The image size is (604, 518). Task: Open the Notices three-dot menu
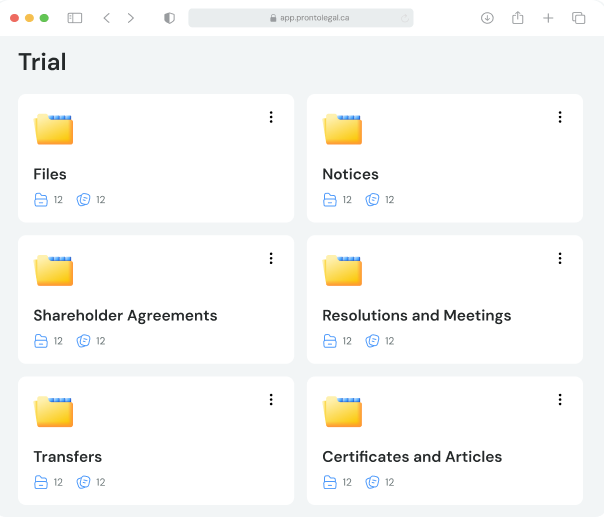(x=560, y=117)
